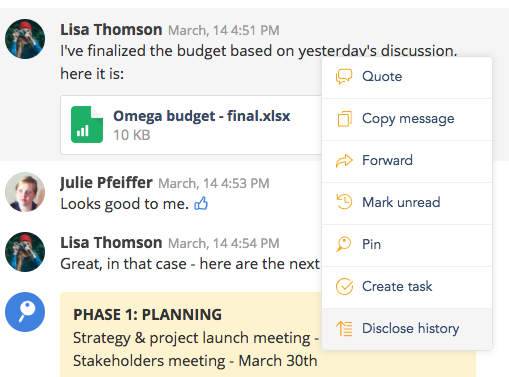Click the blue pinned message icon
The height and width of the screenshot is (377, 509).
click(x=25, y=312)
